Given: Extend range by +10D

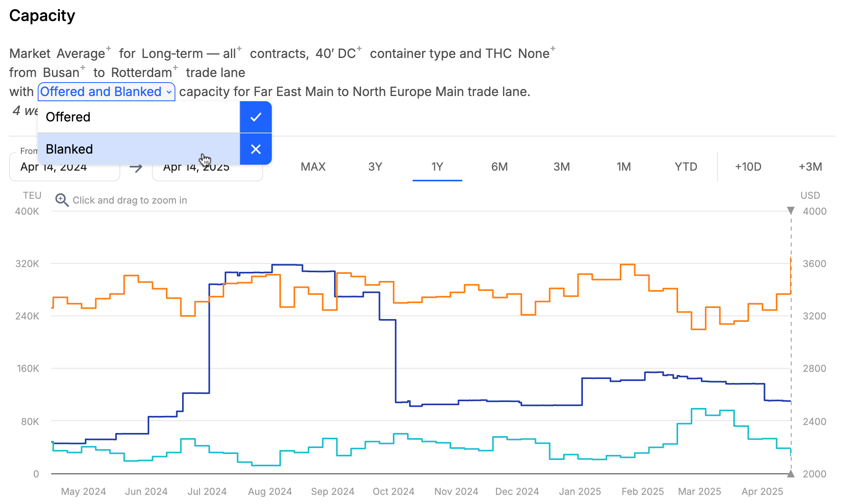Looking at the screenshot, I should [x=748, y=167].
